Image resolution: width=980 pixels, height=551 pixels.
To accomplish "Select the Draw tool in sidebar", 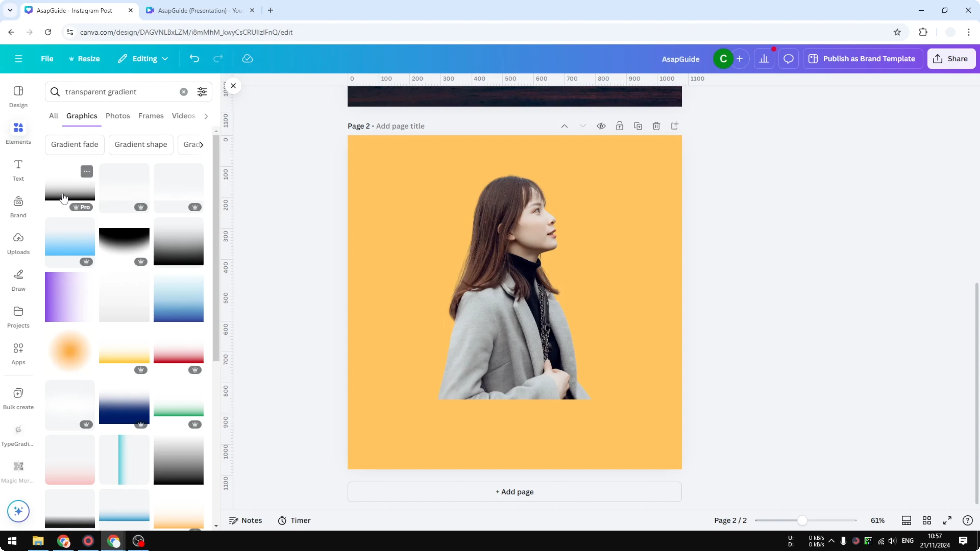I will (18, 279).
